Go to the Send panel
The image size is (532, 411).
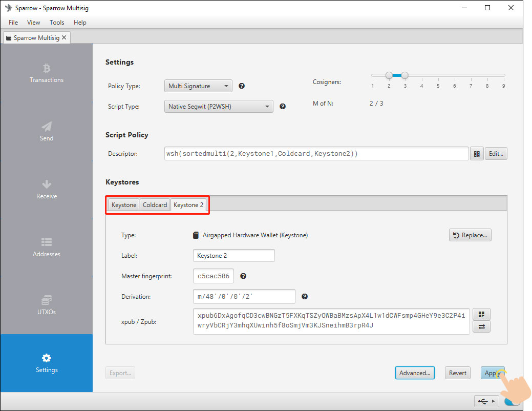click(46, 131)
